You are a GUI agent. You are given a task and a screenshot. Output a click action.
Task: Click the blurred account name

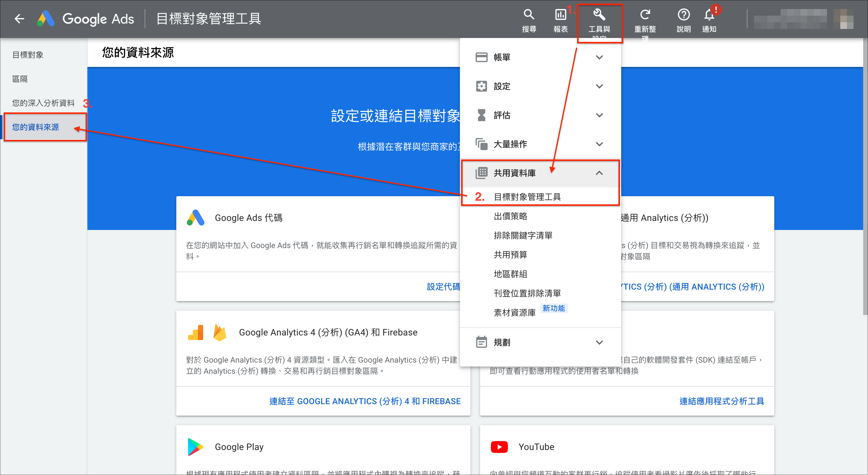(790, 19)
